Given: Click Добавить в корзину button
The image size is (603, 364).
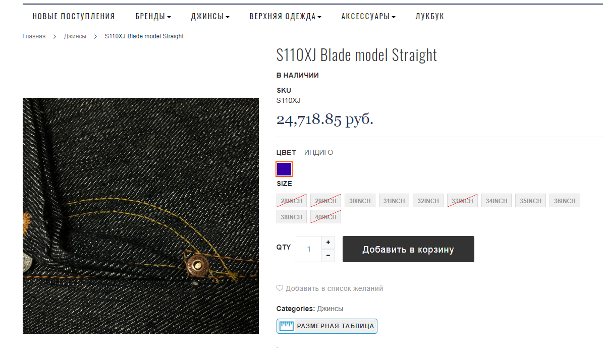Looking at the screenshot, I should 408,249.
